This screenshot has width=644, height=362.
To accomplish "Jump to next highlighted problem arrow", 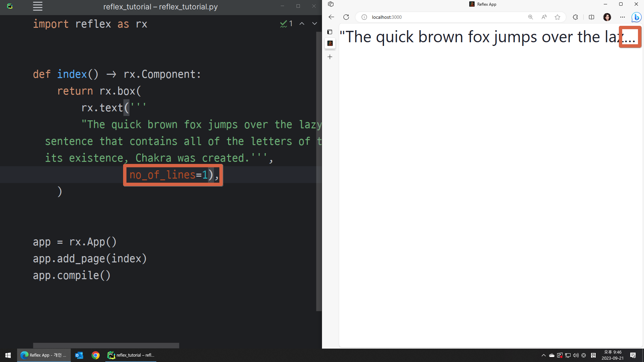I will [x=315, y=23].
